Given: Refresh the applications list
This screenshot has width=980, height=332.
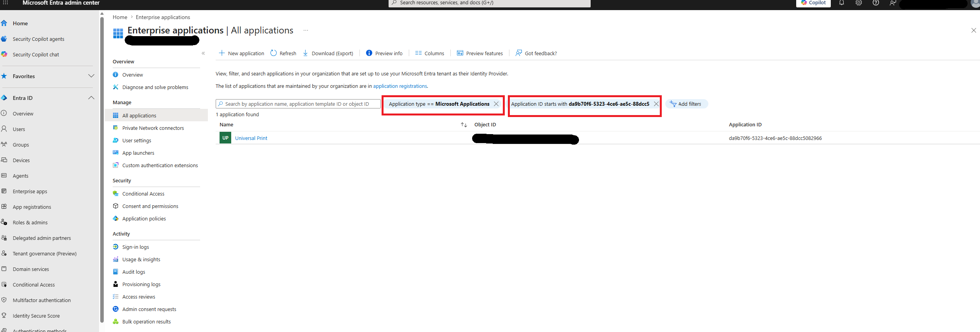Looking at the screenshot, I should tap(283, 53).
